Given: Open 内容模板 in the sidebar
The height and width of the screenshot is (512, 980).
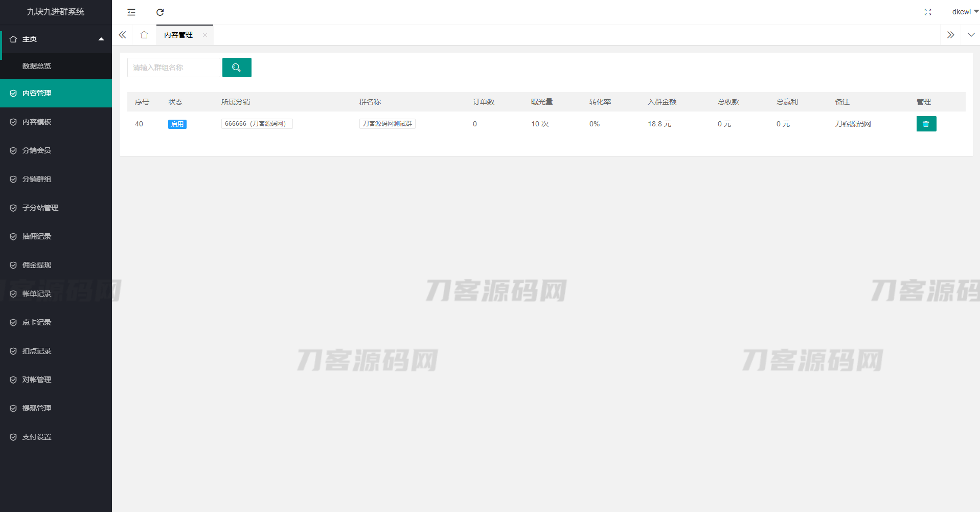Looking at the screenshot, I should tap(37, 122).
